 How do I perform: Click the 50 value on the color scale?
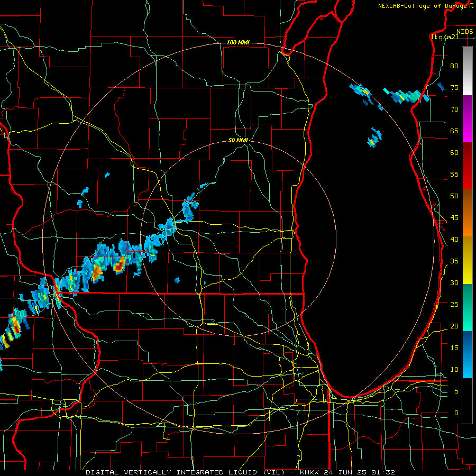pyautogui.click(x=454, y=196)
